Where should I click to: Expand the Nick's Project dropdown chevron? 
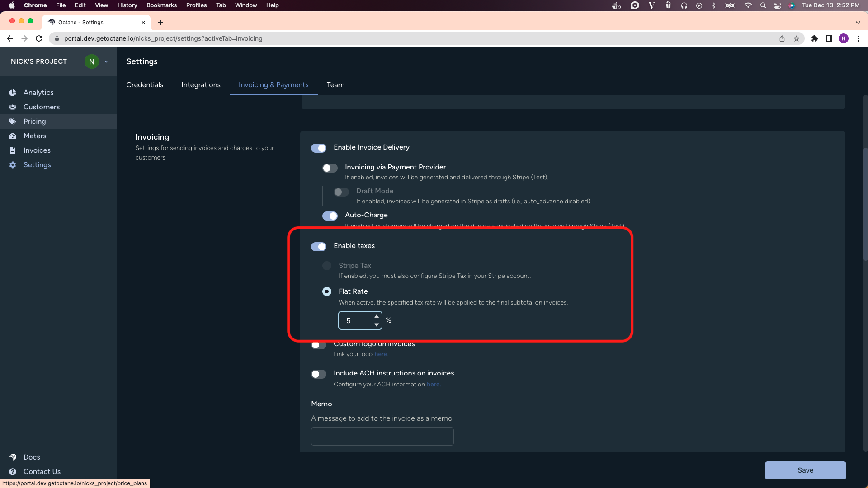pyautogui.click(x=106, y=62)
